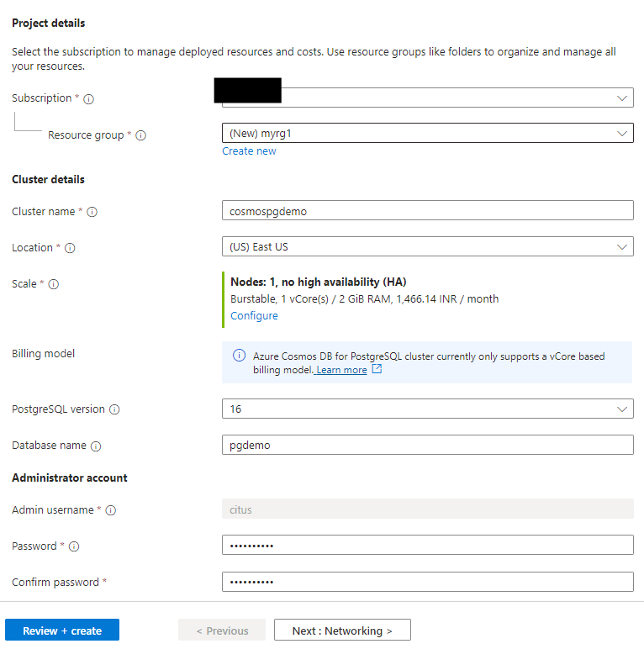The height and width of the screenshot is (649, 644).
Task: Click the Database name info icon
Action: coord(96,446)
